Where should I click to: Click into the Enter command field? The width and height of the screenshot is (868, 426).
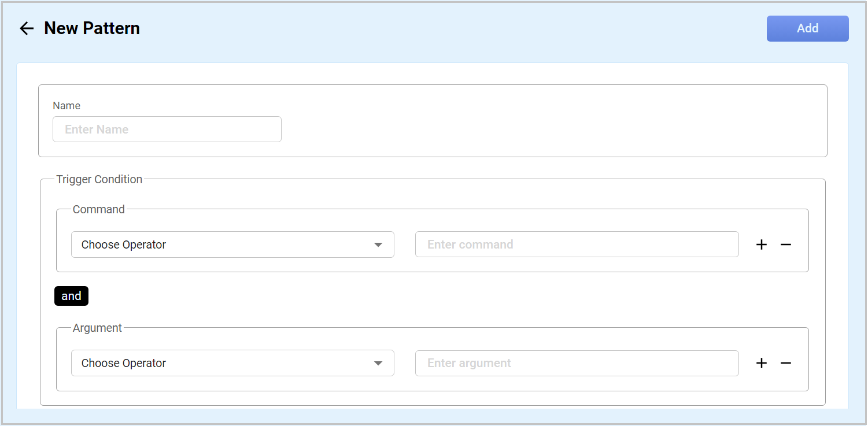coord(577,245)
